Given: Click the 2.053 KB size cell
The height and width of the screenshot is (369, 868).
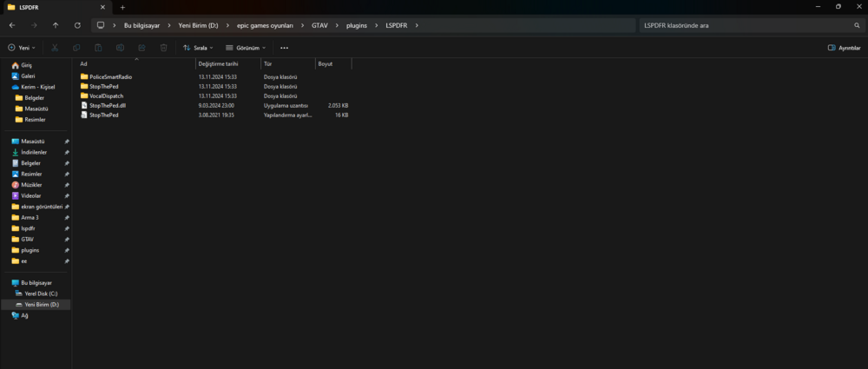Looking at the screenshot, I should 338,105.
